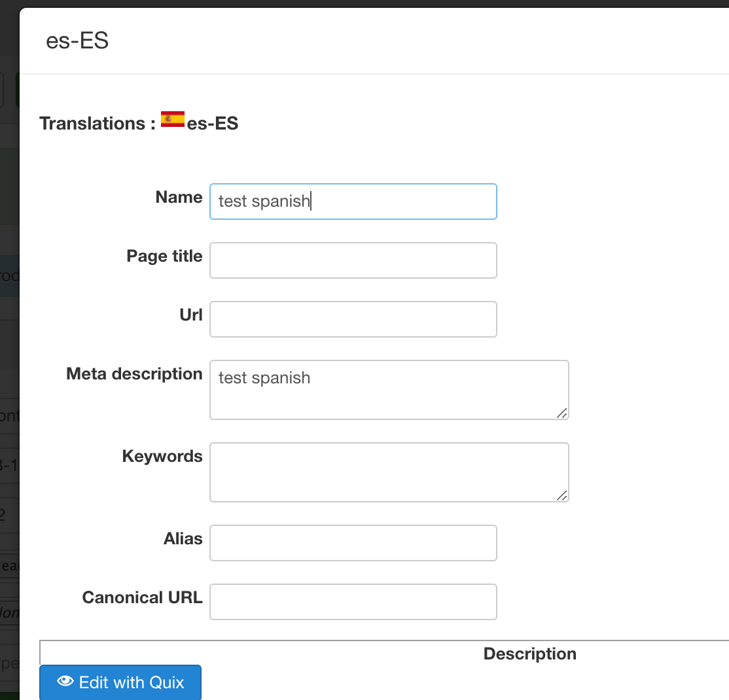Click the "Alias" field label
Viewport: 729px width, 700px height.
click(x=183, y=539)
